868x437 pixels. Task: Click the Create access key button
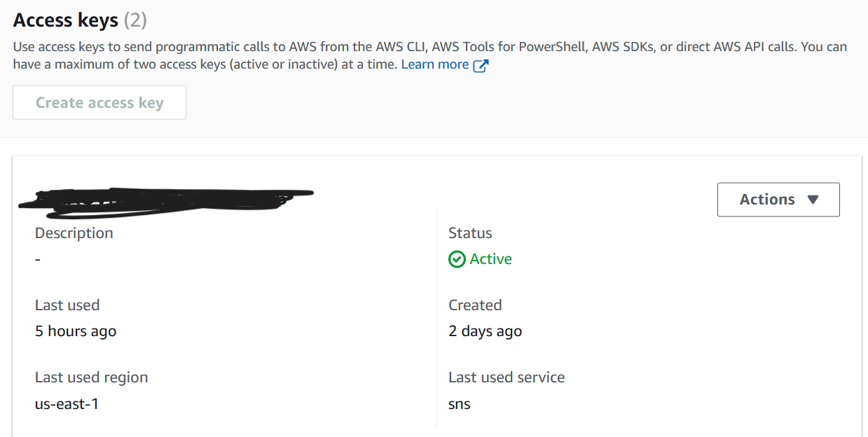[x=99, y=102]
